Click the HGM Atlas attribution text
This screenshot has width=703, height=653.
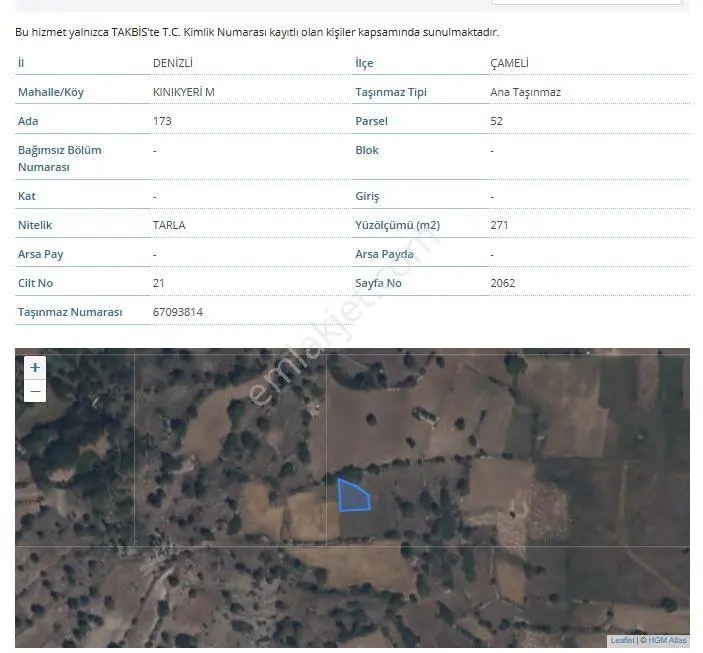pyautogui.click(x=667, y=640)
